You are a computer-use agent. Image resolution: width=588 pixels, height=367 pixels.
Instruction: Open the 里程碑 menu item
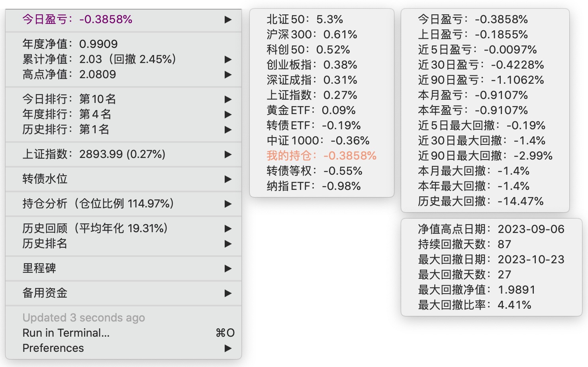tap(39, 268)
